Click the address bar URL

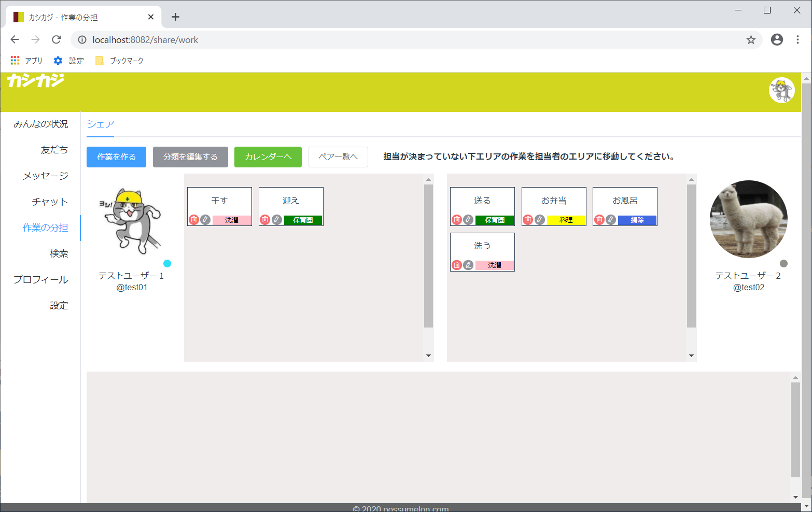coord(145,40)
